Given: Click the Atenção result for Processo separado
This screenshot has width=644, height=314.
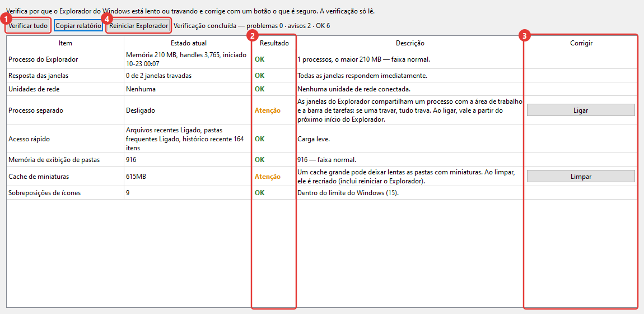Looking at the screenshot, I should (267, 110).
